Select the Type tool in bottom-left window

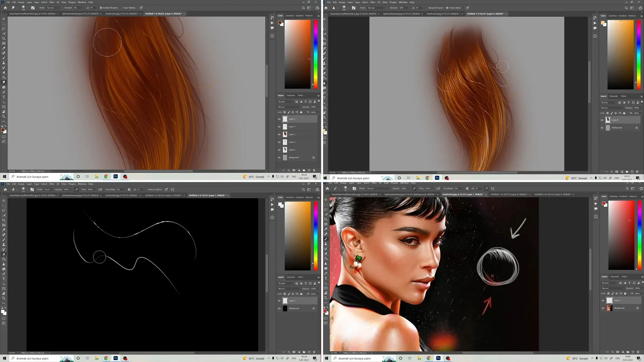tap(4, 279)
